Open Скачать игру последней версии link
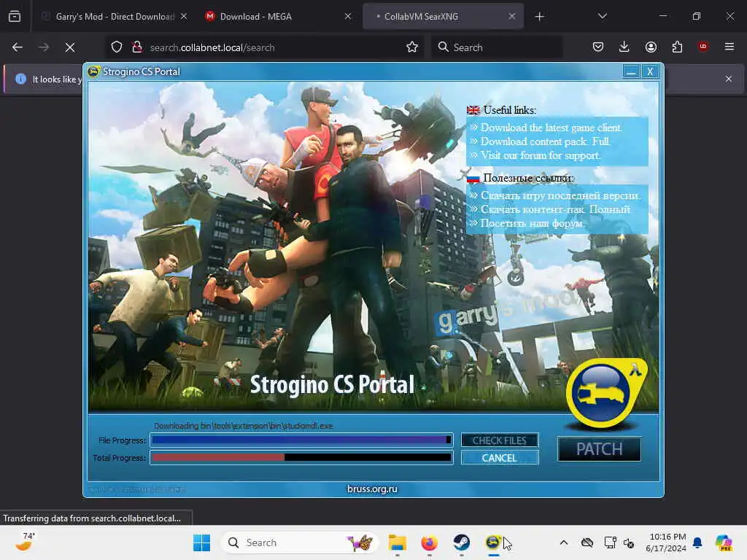The height and width of the screenshot is (560, 747). pos(561,195)
